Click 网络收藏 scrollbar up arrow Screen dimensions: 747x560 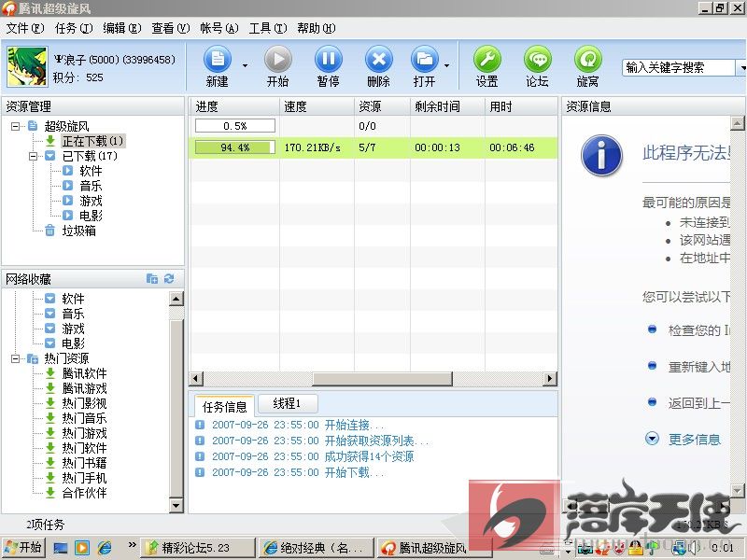[x=176, y=299]
